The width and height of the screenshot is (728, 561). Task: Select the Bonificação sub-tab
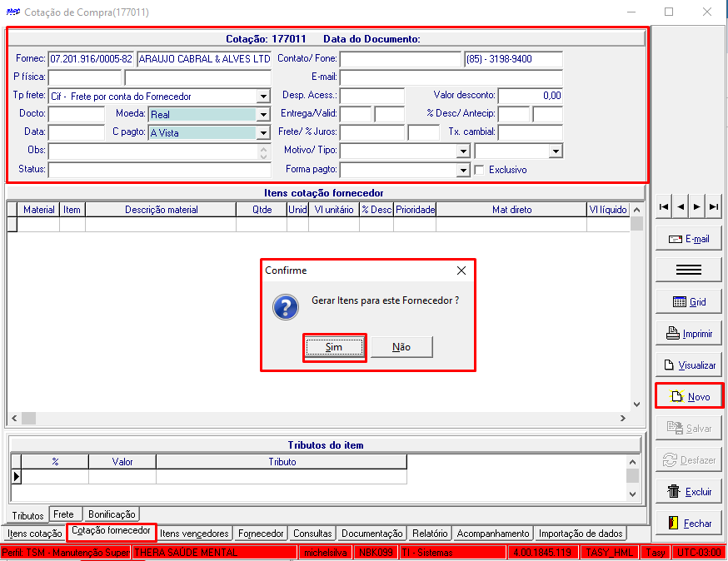click(x=112, y=514)
